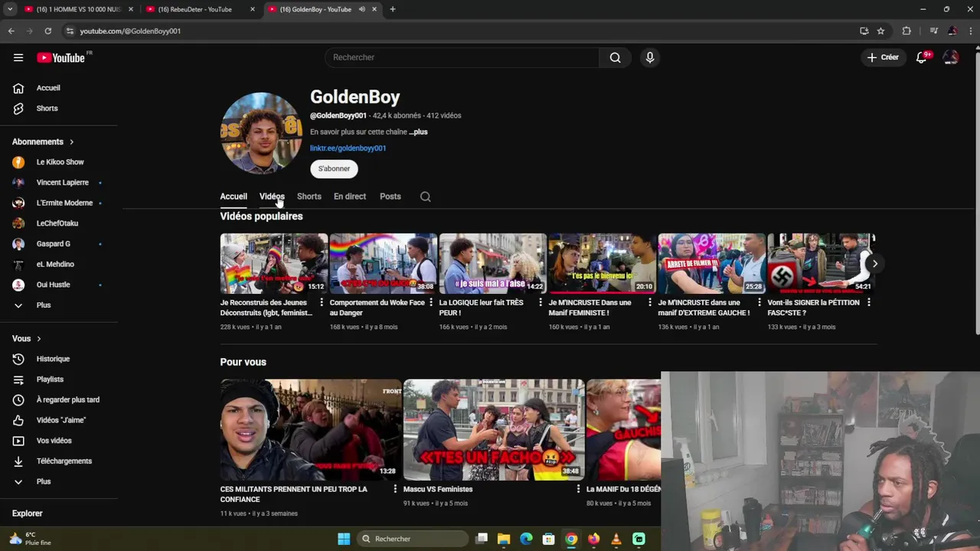980x551 pixels.
Task: Open Microsoft Edge from the taskbar
Action: [x=526, y=539]
